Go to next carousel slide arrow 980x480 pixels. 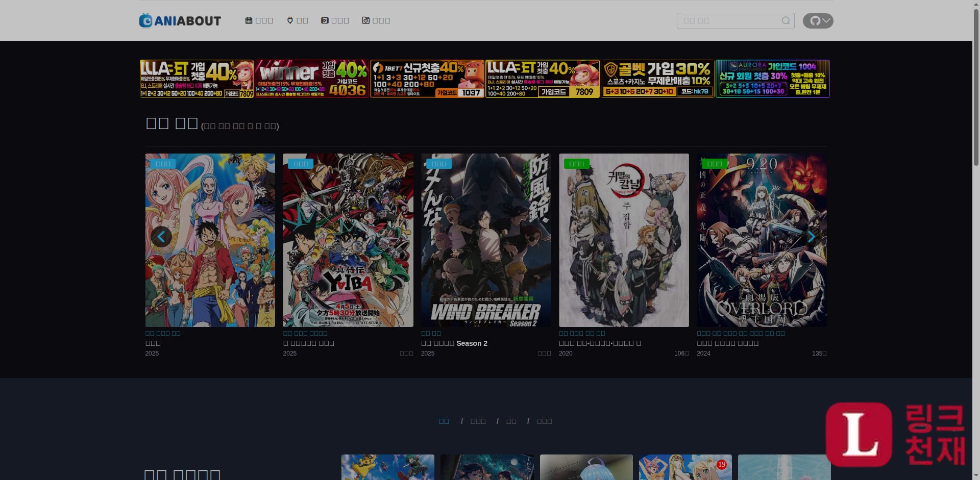click(x=811, y=237)
